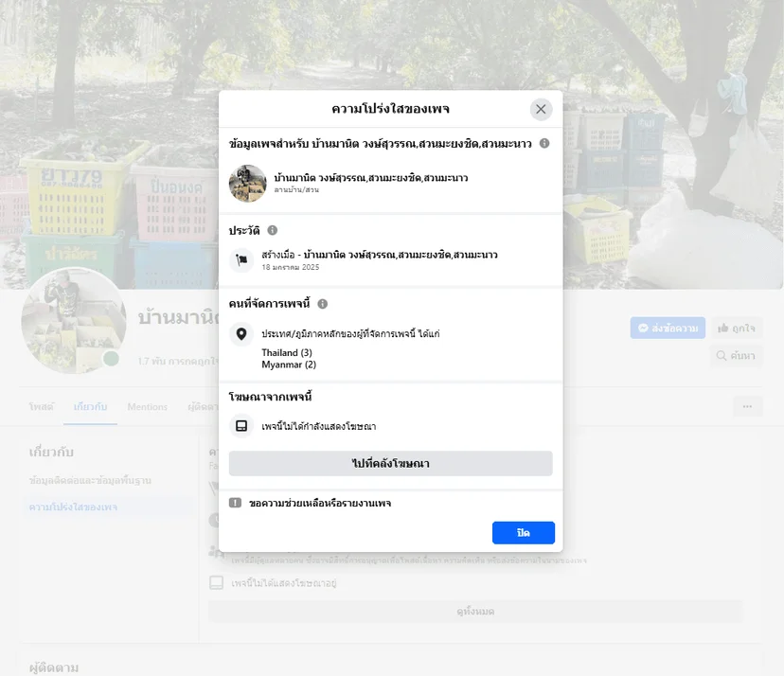Screen dimensions: 784x676
Task: Click the ดูทั้งหมด button on background page
Action: (475, 611)
